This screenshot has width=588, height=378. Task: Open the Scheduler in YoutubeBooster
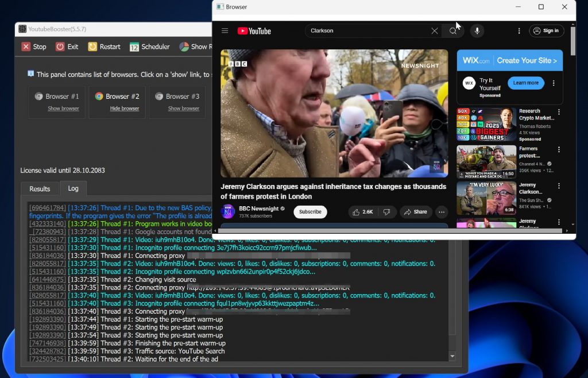tap(150, 47)
